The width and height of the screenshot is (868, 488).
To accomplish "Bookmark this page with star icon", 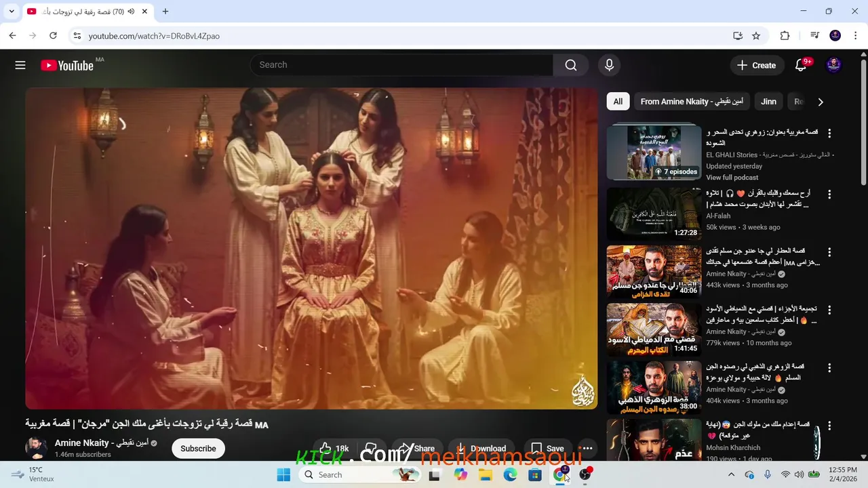I will click(x=756, y=36).
